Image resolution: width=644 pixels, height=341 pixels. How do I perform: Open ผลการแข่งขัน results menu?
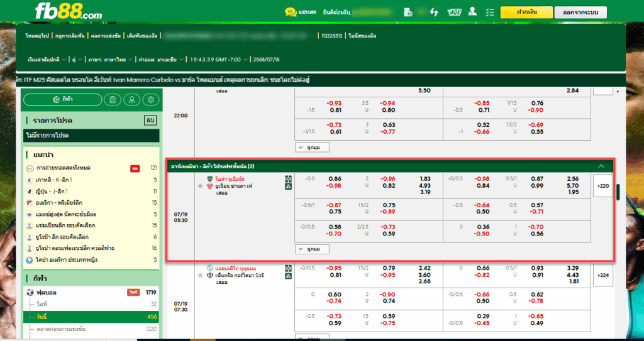tap(105, 36)
